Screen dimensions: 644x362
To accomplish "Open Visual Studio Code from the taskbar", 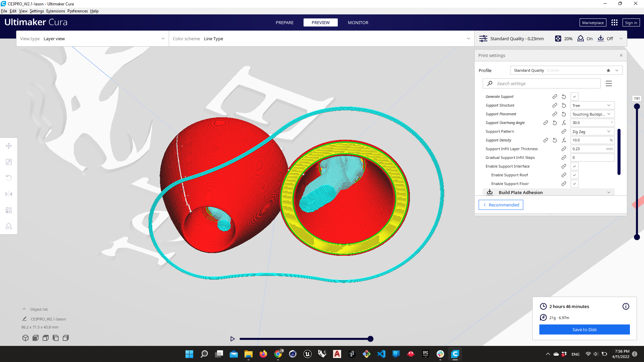I will 381,354.
